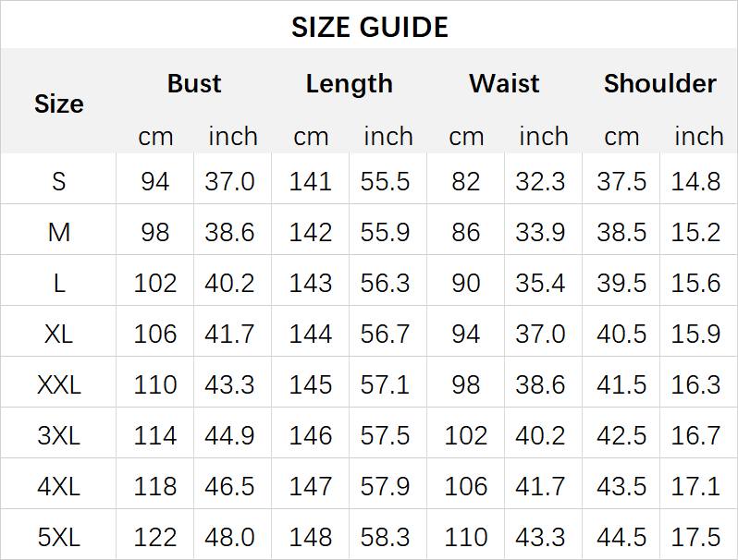The image size is (738, 560).
Task: Select the XL size row label
Action: pyautogui.click(x=58, y=334)
